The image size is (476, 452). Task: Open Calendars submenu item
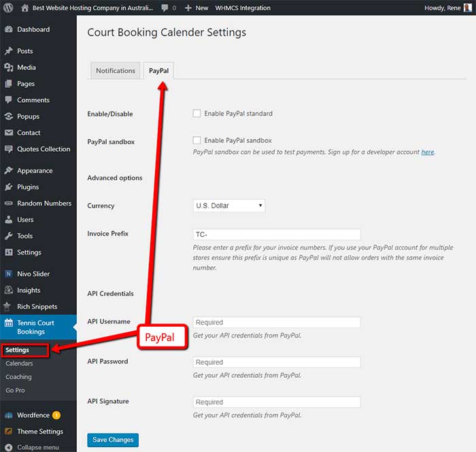[19, 364]
